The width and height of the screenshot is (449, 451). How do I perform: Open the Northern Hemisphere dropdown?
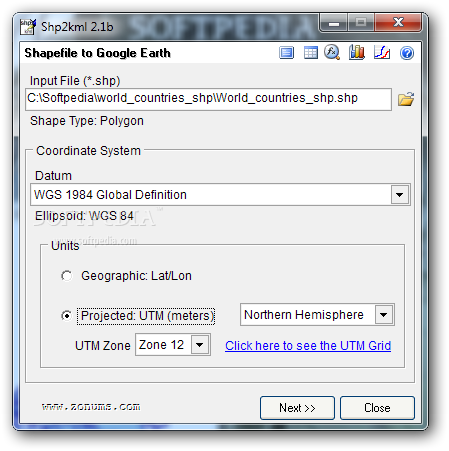click(384, 315)
